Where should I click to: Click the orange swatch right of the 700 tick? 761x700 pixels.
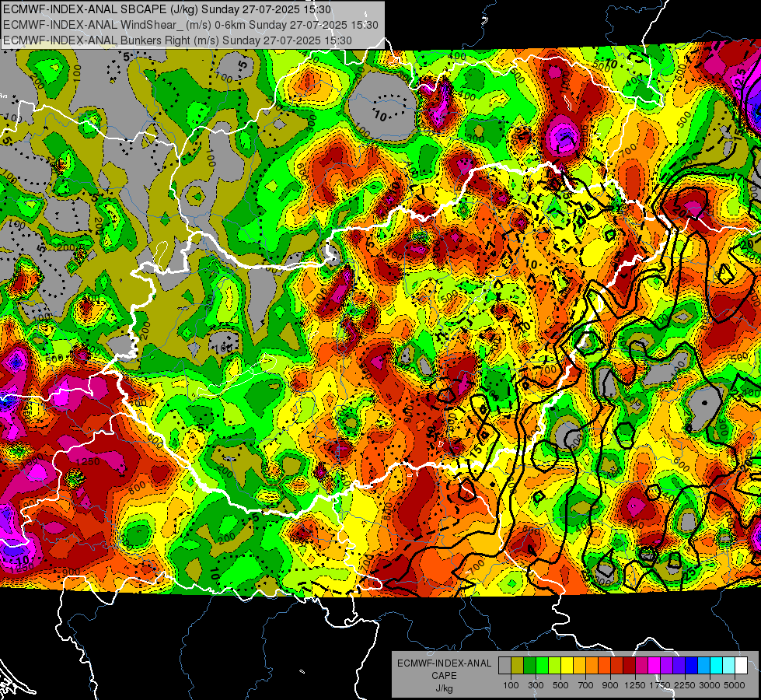point(592,666)
